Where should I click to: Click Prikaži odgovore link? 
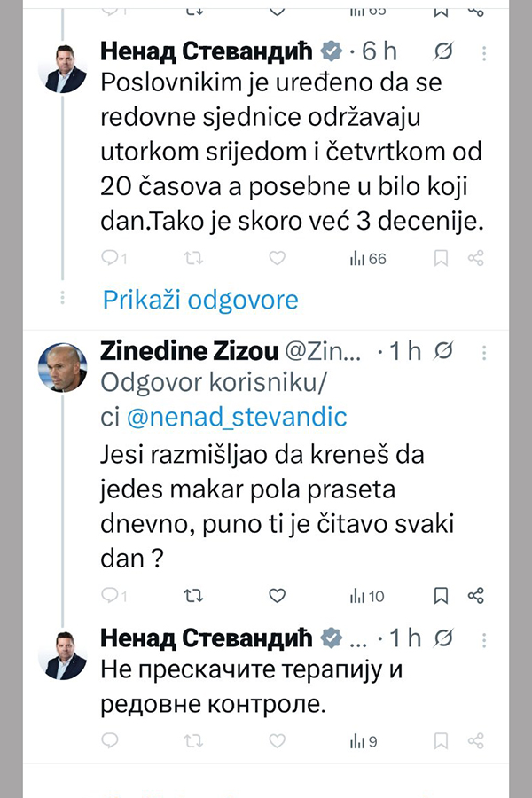tap(200, 300)
